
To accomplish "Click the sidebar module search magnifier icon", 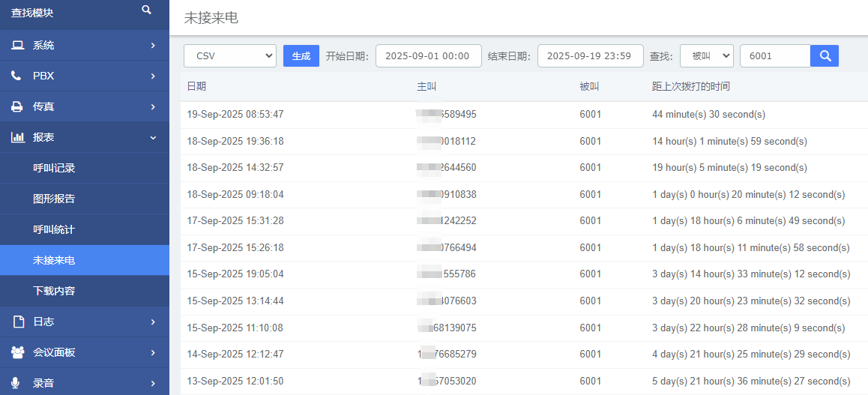I will pos(146,10).
